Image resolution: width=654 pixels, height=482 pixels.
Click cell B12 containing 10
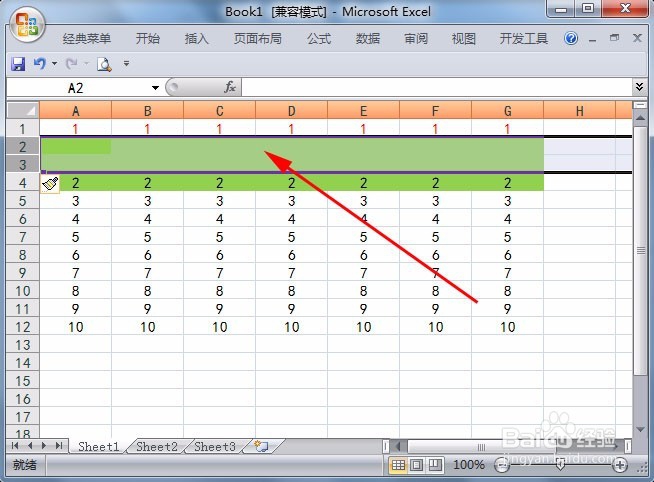(148, 327)
